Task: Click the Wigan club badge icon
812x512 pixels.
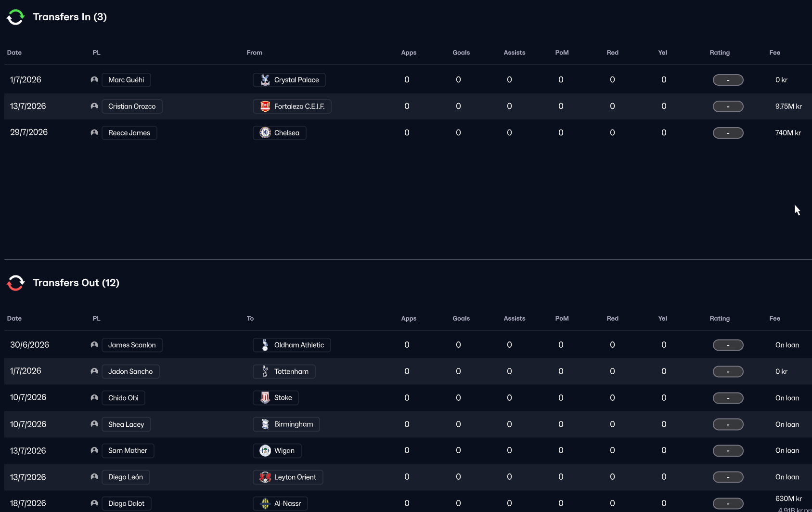Action: (x=265, y=451)
